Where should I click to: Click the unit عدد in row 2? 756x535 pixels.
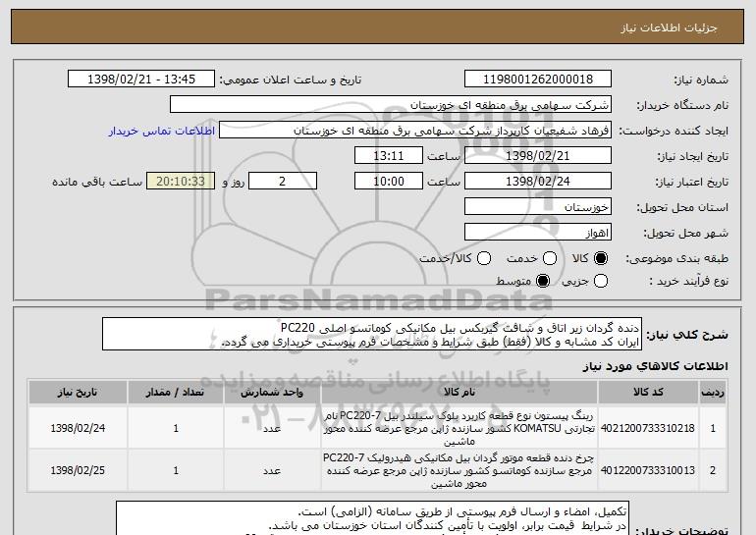[x=272, y=470]
